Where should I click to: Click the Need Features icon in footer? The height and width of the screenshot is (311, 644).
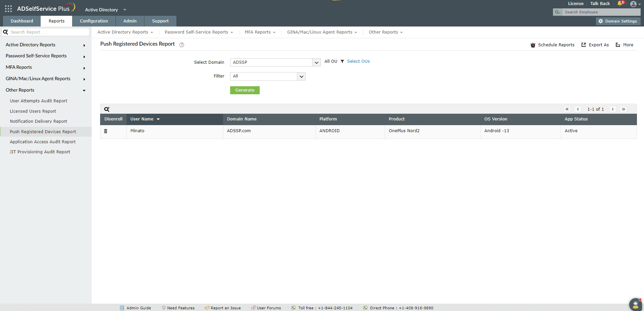(164, 308)
